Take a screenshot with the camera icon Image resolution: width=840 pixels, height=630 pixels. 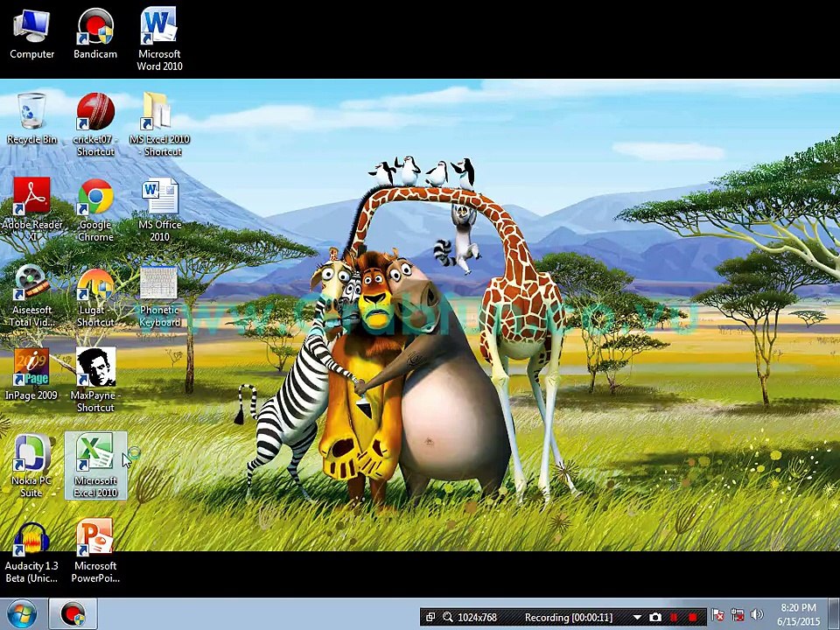click(x=655, y=617)
